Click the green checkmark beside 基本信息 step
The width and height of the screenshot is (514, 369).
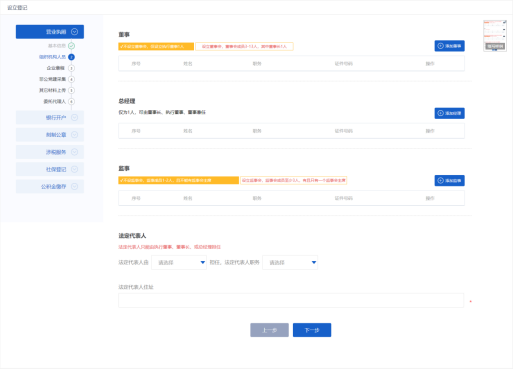point(71,46)
